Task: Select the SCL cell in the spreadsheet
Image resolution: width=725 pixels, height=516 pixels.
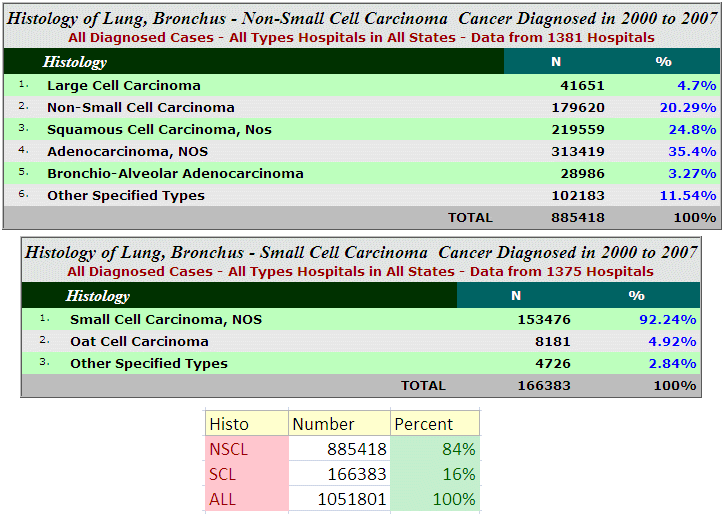Action: click(x=223, y=474)
